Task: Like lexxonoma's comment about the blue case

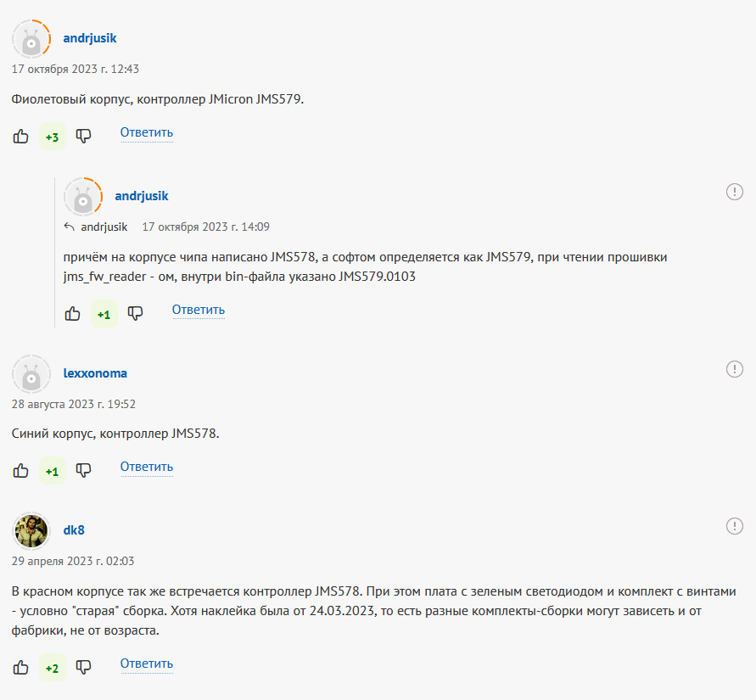Action: pos(20,471)
